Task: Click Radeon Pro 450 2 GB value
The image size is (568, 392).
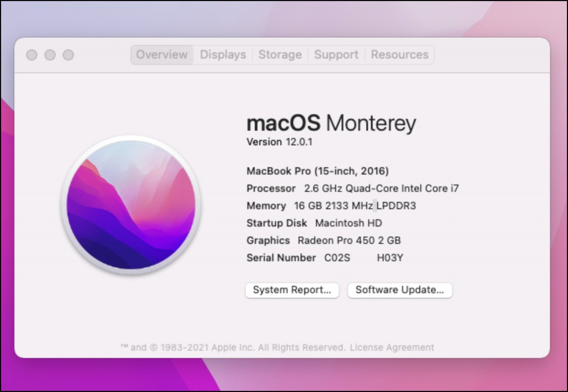Action: [x=349, y=240]
